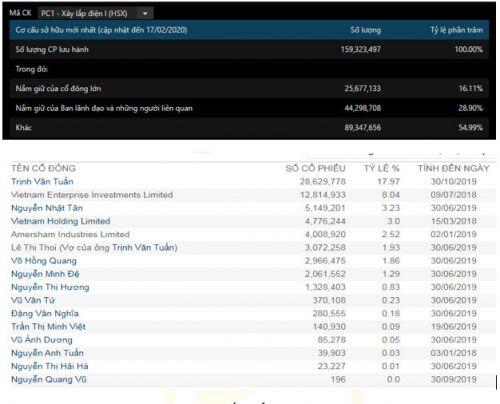Select the 54.99% percentage cell

[x=471, y=127]
